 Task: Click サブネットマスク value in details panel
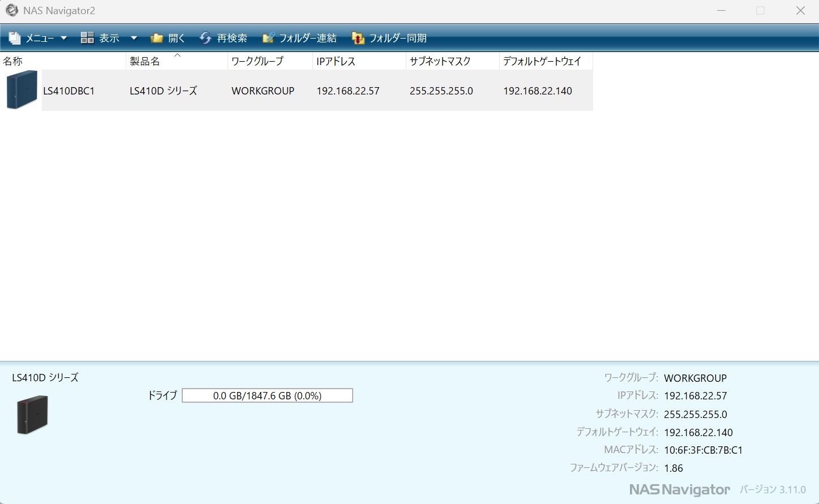coord(695,414)
